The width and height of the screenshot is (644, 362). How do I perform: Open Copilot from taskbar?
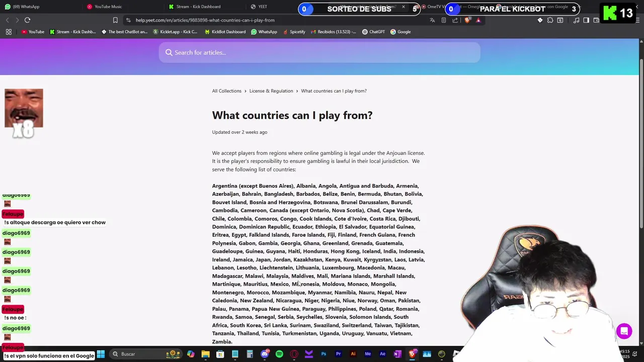point(191,354)
